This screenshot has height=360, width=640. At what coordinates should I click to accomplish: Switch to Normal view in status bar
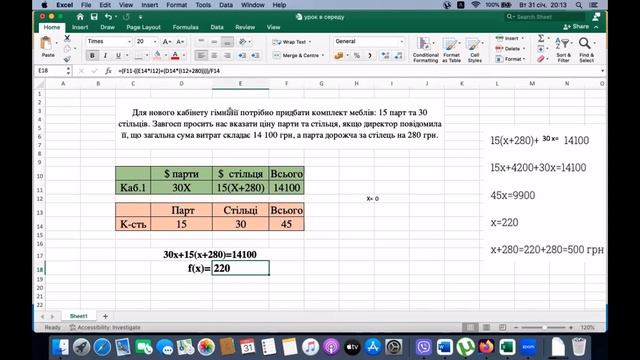point(470,327)
